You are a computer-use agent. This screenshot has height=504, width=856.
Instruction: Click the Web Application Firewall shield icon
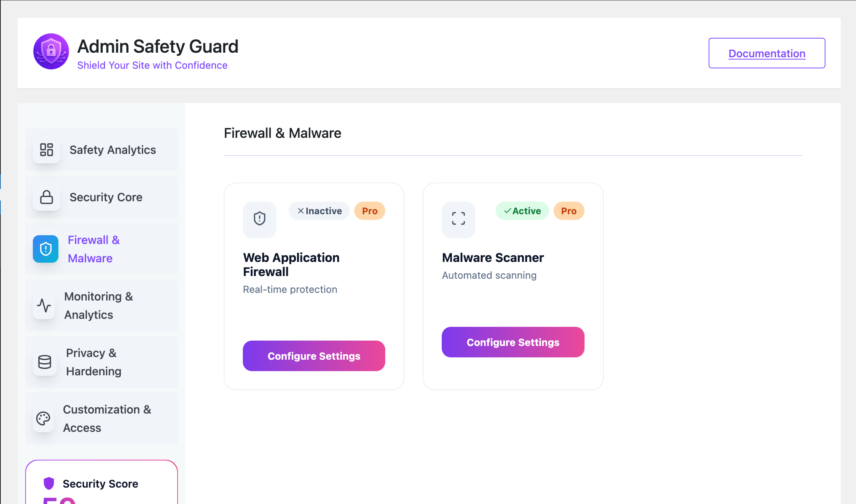point(260,219)
